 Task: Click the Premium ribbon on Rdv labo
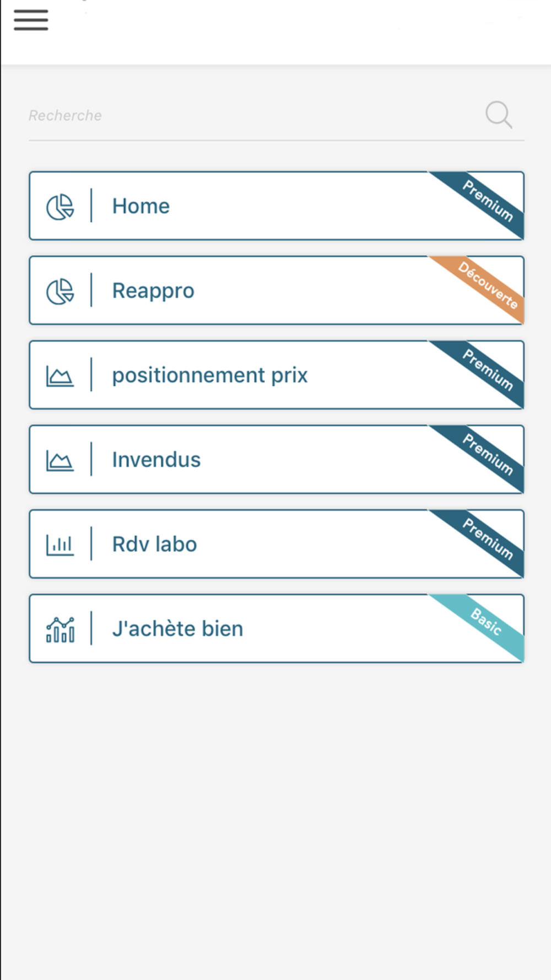pos(487,539)
